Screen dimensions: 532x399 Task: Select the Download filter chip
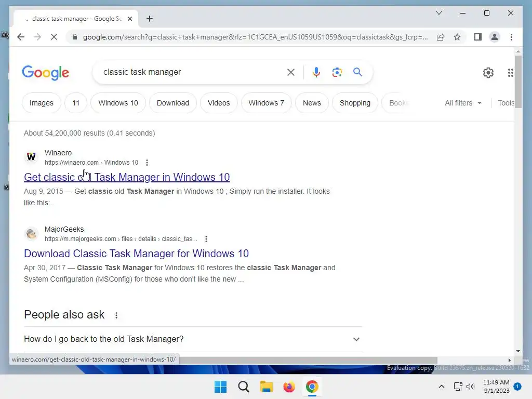coord(172,103)
